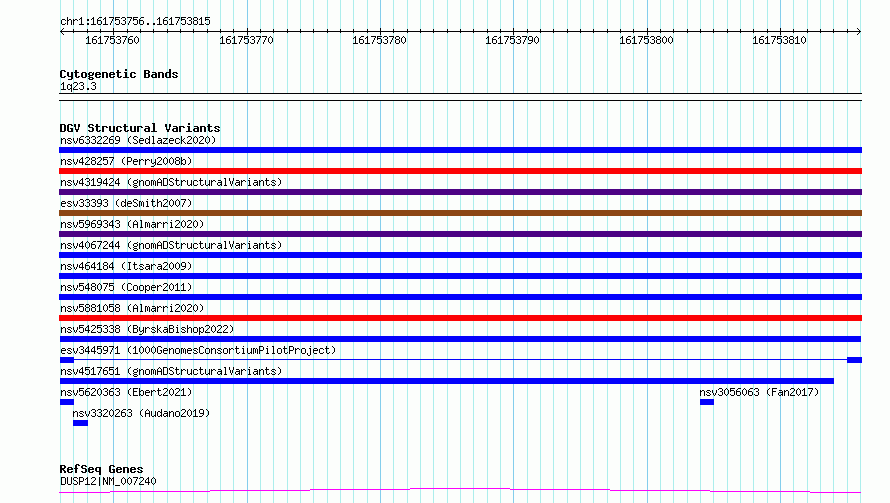
Task: Click the small blue block under nsv3056063
Action: coord(707,402)
